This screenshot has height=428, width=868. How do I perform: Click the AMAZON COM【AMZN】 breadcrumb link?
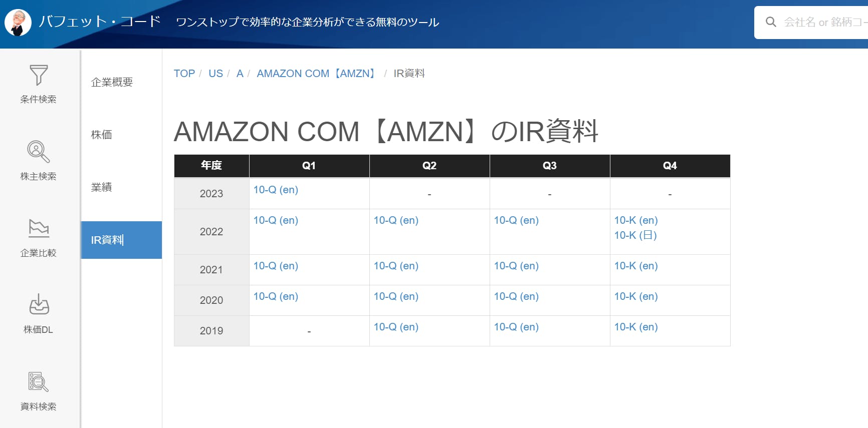pyautogui.click(x=317, y=74)
